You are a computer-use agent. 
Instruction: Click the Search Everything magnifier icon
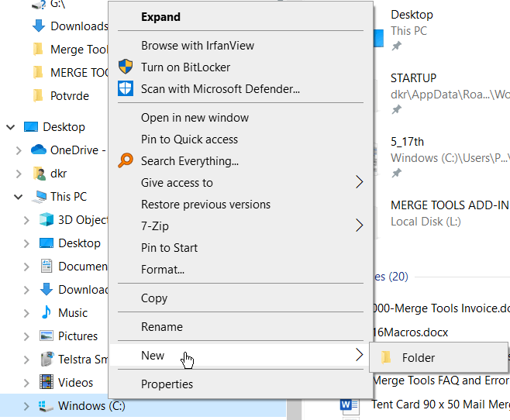[126, 160]
